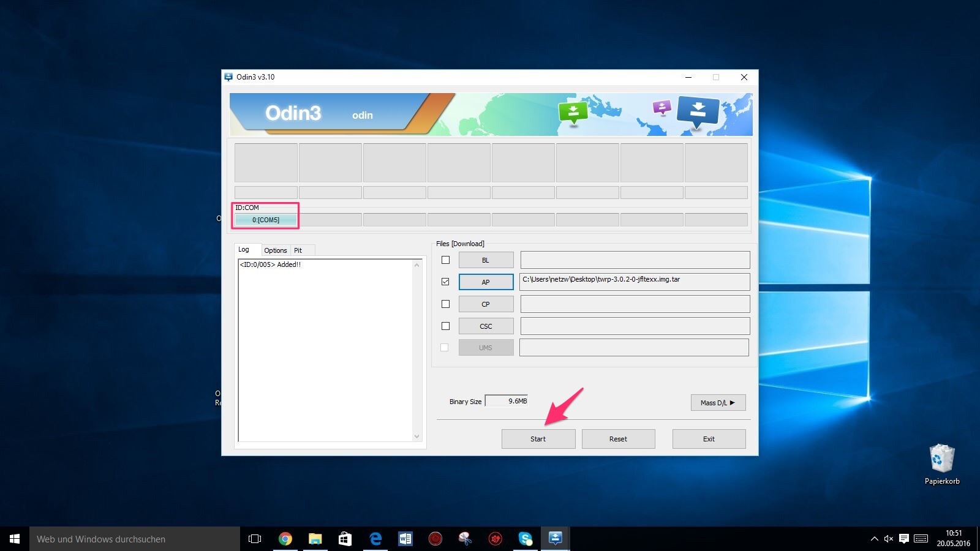Tick the CP file checkbox
This screenshot has height=551, width=980.
(x=445, y=304)
